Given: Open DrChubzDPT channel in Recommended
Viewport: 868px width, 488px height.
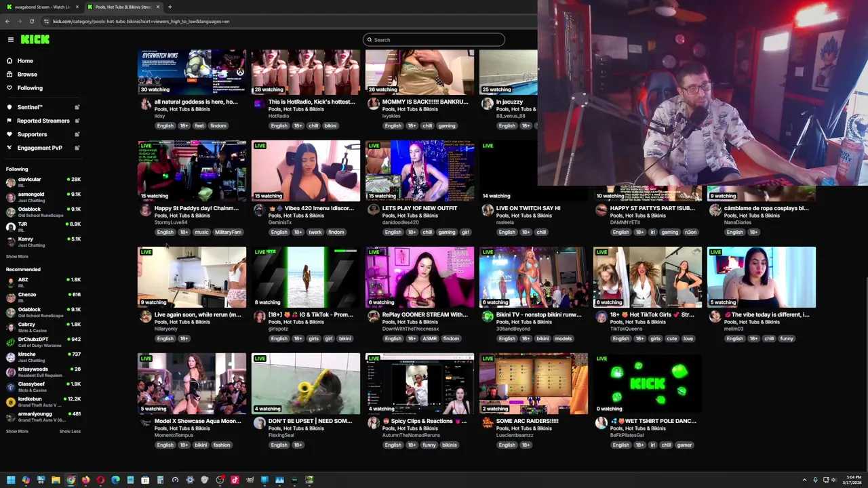Looking at the screenshot, I should tap(42, 342).
